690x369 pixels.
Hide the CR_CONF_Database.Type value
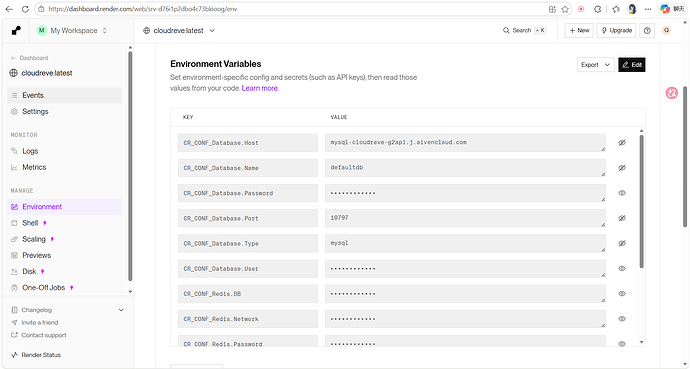(622, 243)
